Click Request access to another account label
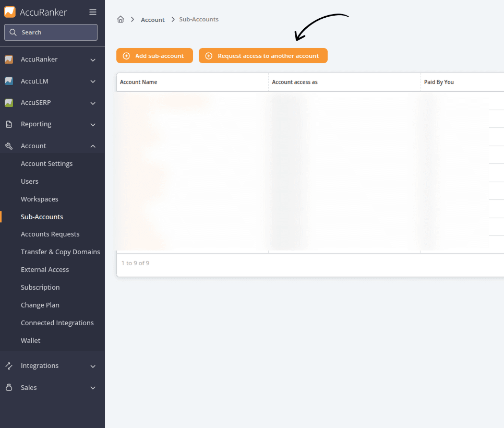Viewport: 504px width, 428px height. coord(268,56)
